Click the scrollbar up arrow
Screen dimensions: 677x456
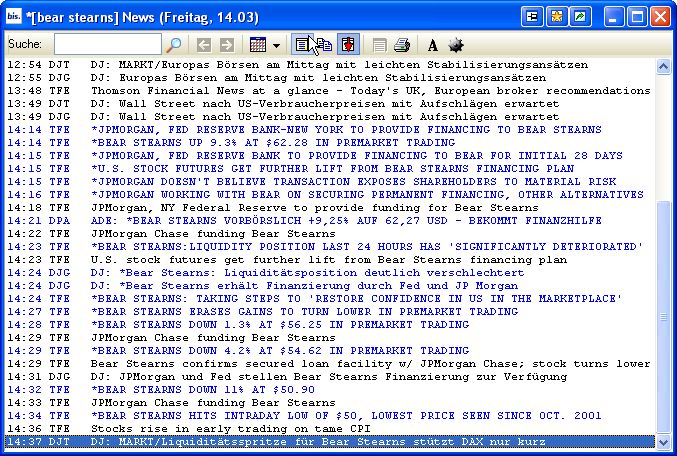point(663,66)
